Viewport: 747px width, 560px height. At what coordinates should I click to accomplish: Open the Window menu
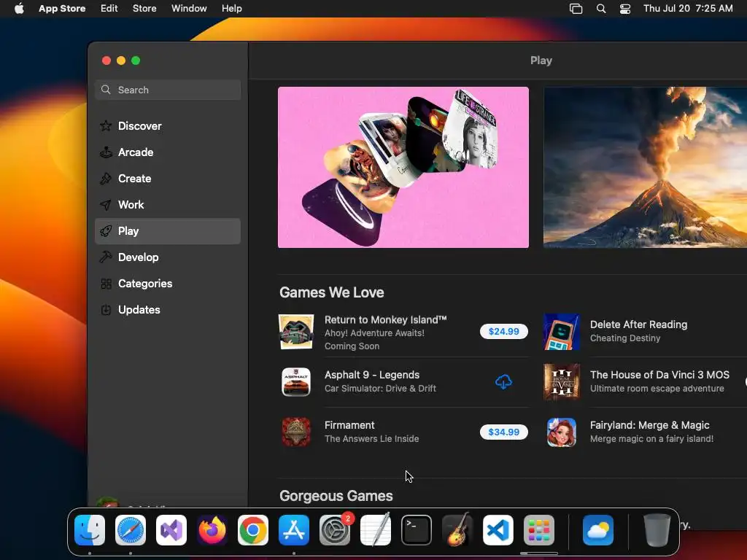[189, 9]
